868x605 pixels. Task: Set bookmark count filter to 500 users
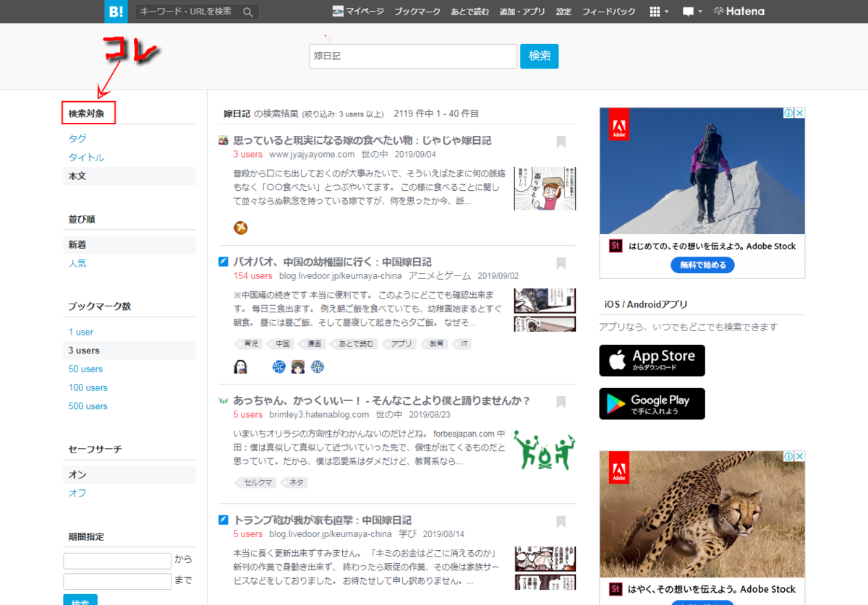point(88,406)
